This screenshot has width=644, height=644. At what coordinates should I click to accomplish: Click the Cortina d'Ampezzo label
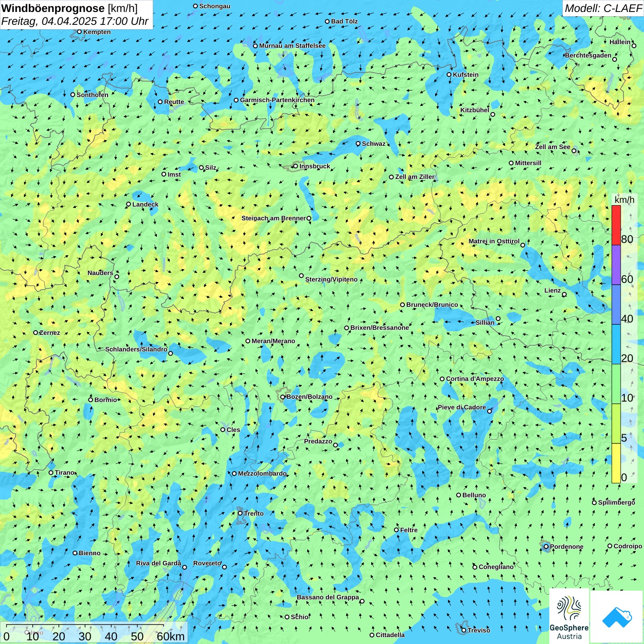tap(475, 379)
